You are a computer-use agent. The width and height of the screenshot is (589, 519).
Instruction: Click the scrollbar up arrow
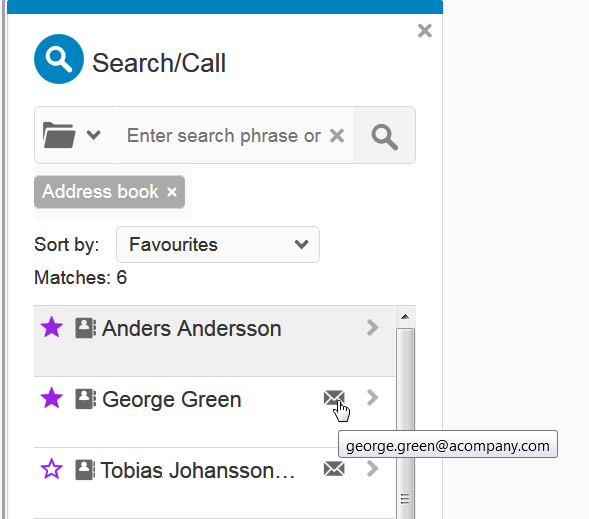coord(405,317)
